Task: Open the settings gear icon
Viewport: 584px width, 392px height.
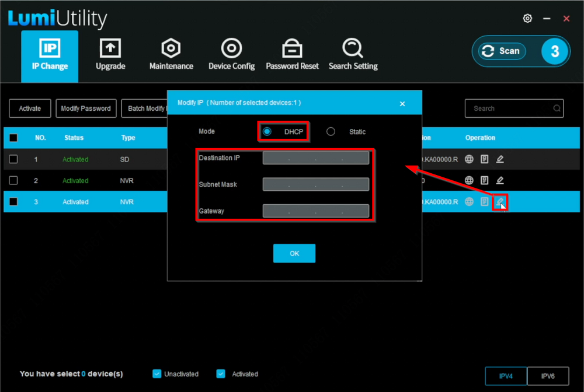Action: [x=527, y=19]
